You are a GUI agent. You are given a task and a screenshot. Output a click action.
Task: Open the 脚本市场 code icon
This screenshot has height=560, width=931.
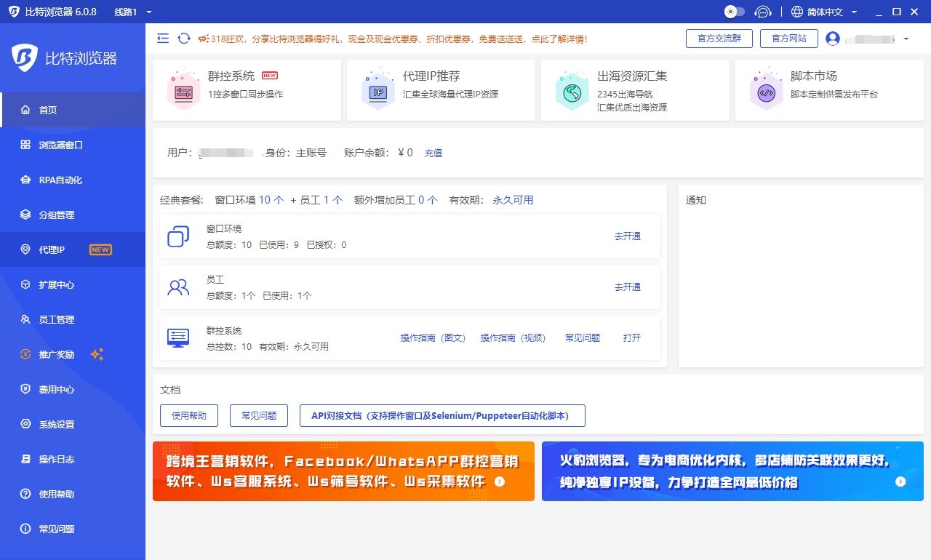tap(766, 90)
